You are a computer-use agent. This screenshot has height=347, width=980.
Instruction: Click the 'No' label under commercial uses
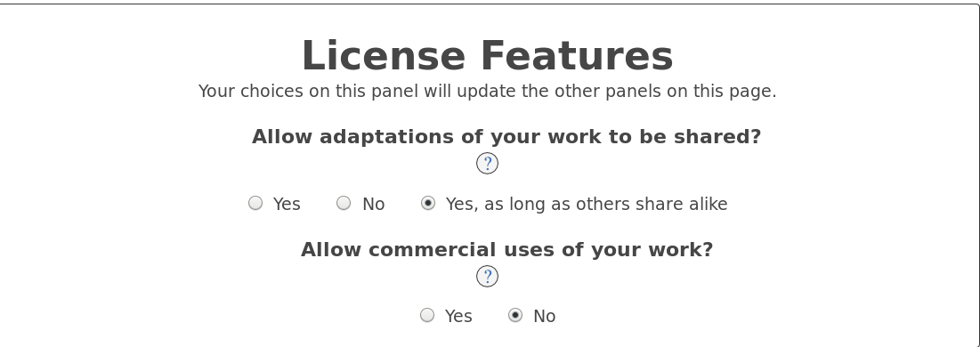click(544, 317)
